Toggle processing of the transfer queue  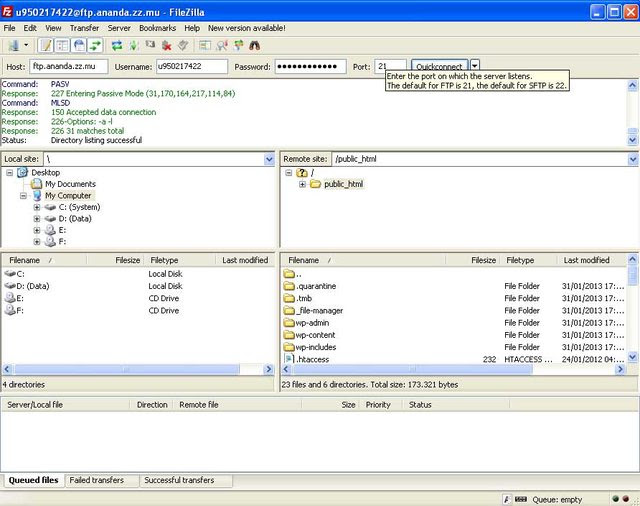[133, 45]
